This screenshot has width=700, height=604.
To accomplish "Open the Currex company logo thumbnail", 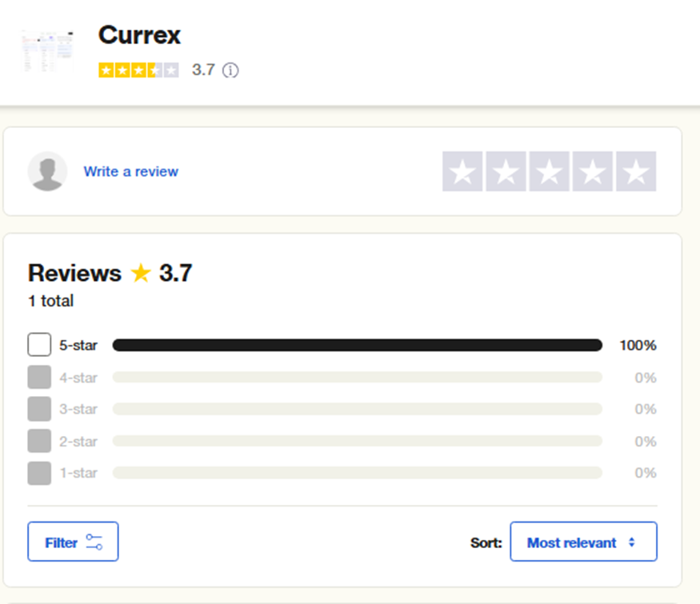I will 48,51.
